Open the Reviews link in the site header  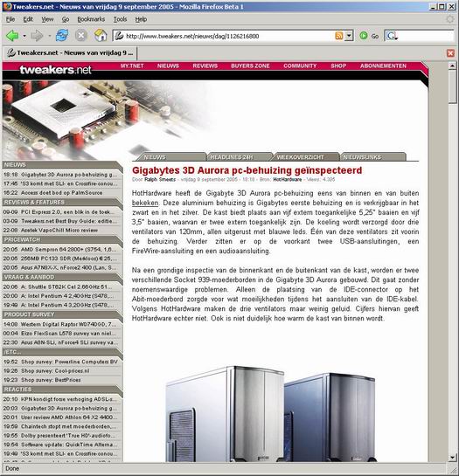pos(205,66)
